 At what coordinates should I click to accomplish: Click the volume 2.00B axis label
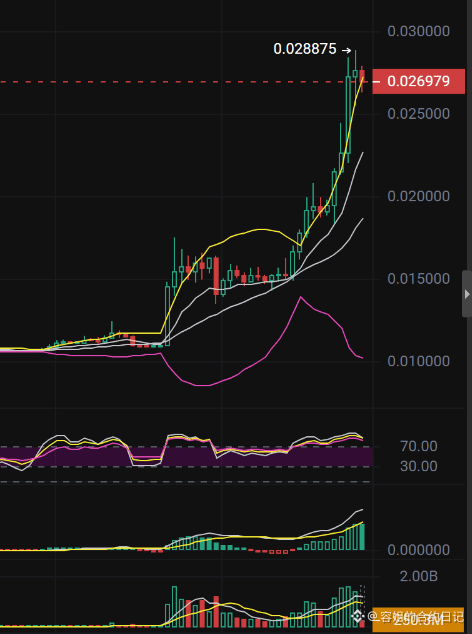tap(419, 576)
